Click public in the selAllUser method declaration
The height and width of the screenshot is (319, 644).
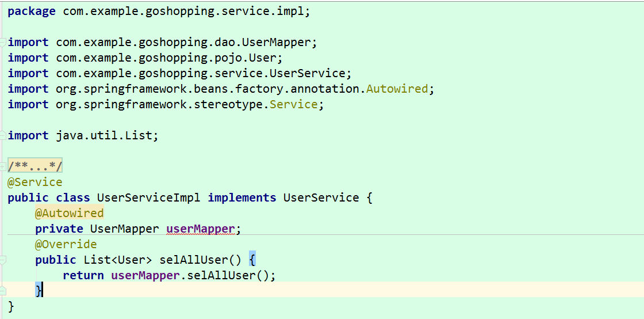tap(55, 260)
